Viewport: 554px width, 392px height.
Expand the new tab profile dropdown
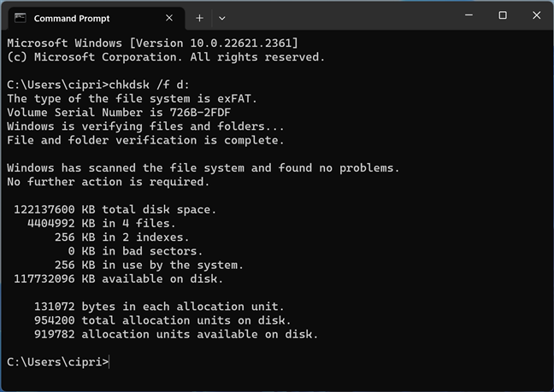[x=222, y=17]
